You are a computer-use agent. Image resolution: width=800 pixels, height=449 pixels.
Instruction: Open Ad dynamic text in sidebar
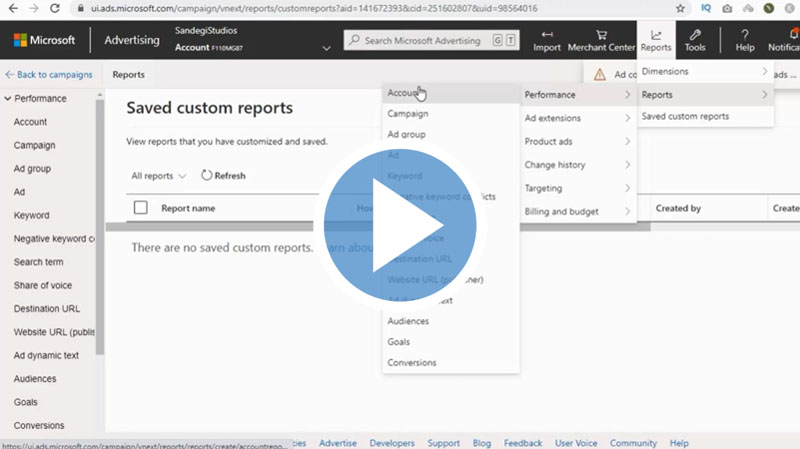(x=46, y=355)
